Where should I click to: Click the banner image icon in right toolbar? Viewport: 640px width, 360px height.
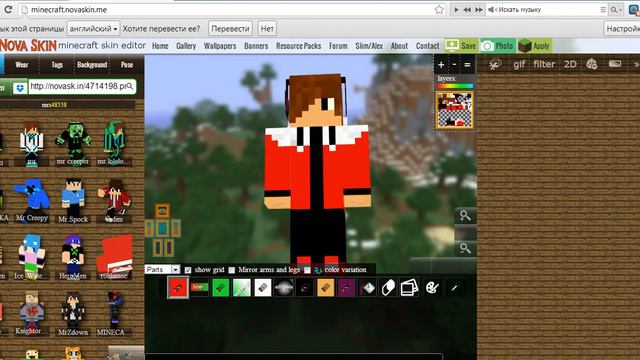pyautogui.click(x=615, y=64)
